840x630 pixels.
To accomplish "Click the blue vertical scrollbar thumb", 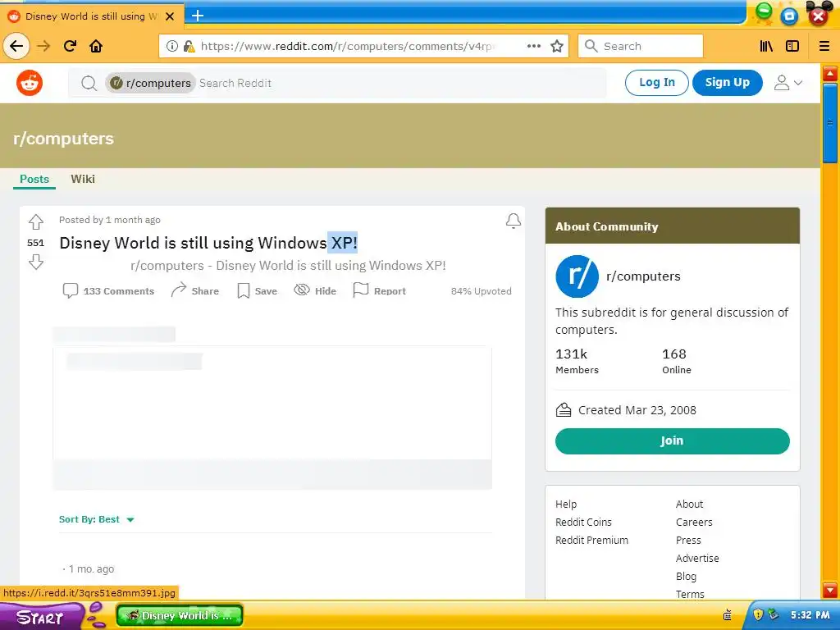I will coord(830,123).
